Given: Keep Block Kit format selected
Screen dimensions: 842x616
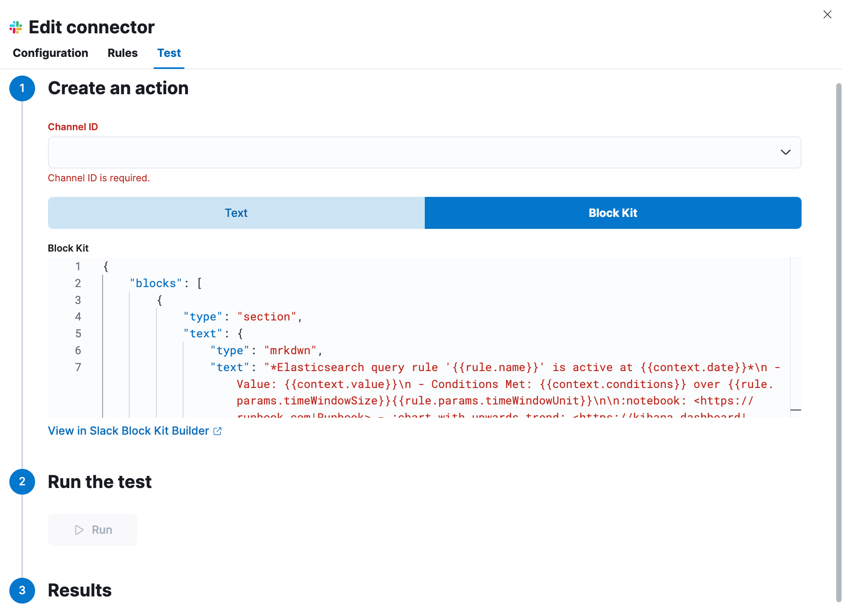Looking at the screenshot, I should [x=613, y=213].
